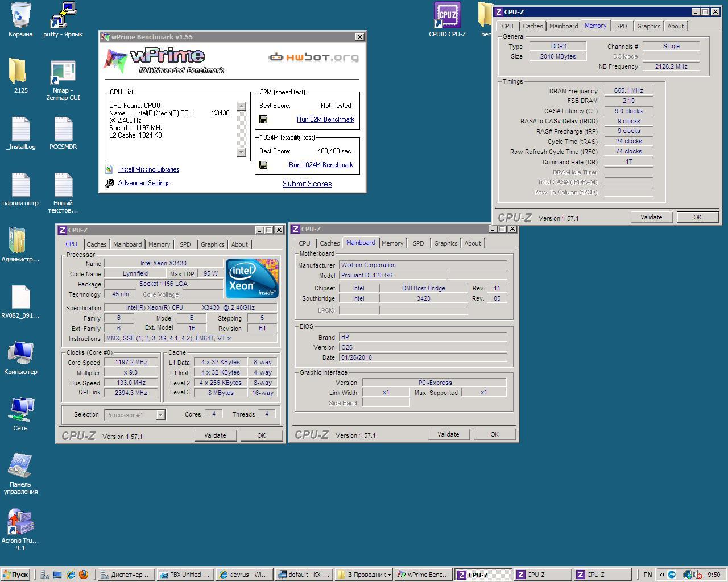Switch to Диспетчер taskbar window
Screen dimensions: 728x582
coord(126,575)
